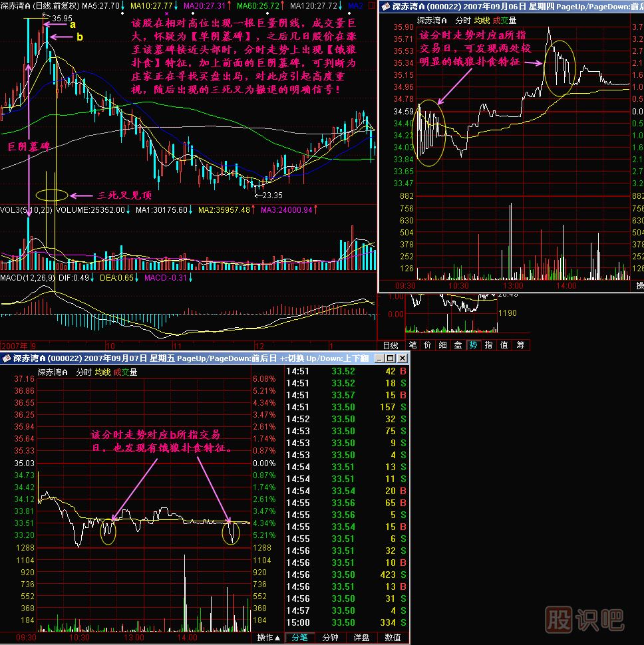This screenshot has height=645, width=644.
Task: Toggle the 均线 average line legend
Action: pos(102,372)
